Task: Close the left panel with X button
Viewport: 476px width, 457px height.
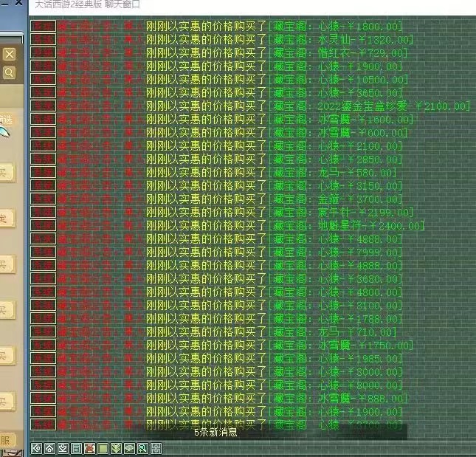Action: click(x=8, y=55)
